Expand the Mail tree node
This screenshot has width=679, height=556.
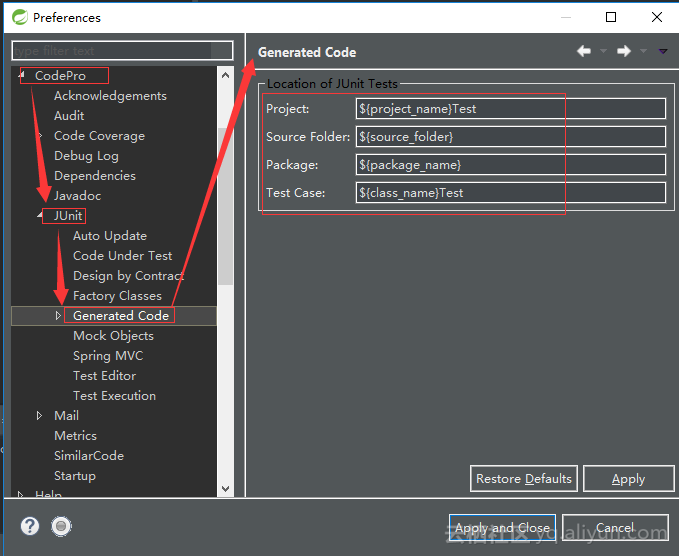click(x=39, y=416)
